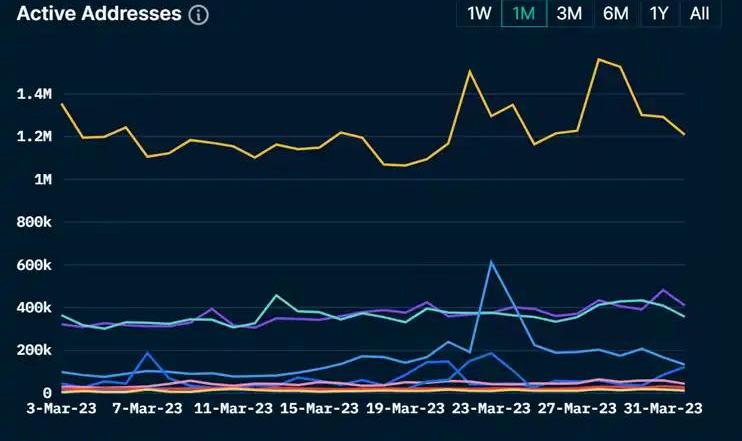
Task: Select the 1W time range
Action: (479, 14)
